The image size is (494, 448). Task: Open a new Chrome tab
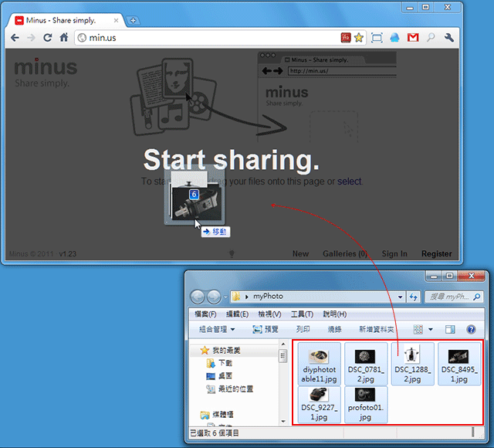click(133, 21)
